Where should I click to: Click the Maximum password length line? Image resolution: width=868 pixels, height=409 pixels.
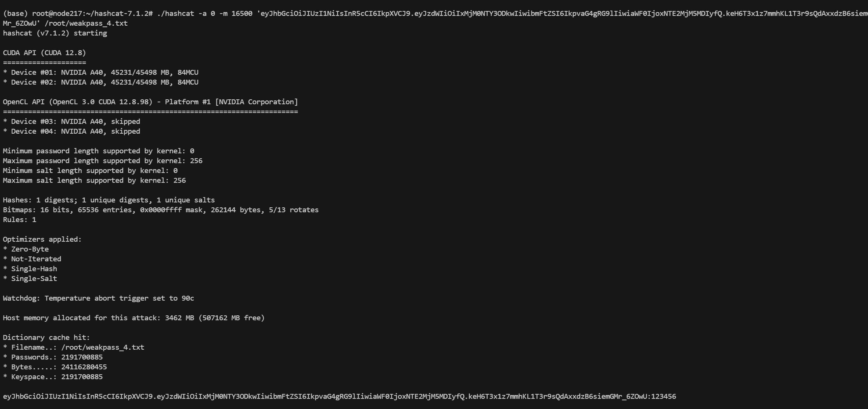(x=102, y=161)
